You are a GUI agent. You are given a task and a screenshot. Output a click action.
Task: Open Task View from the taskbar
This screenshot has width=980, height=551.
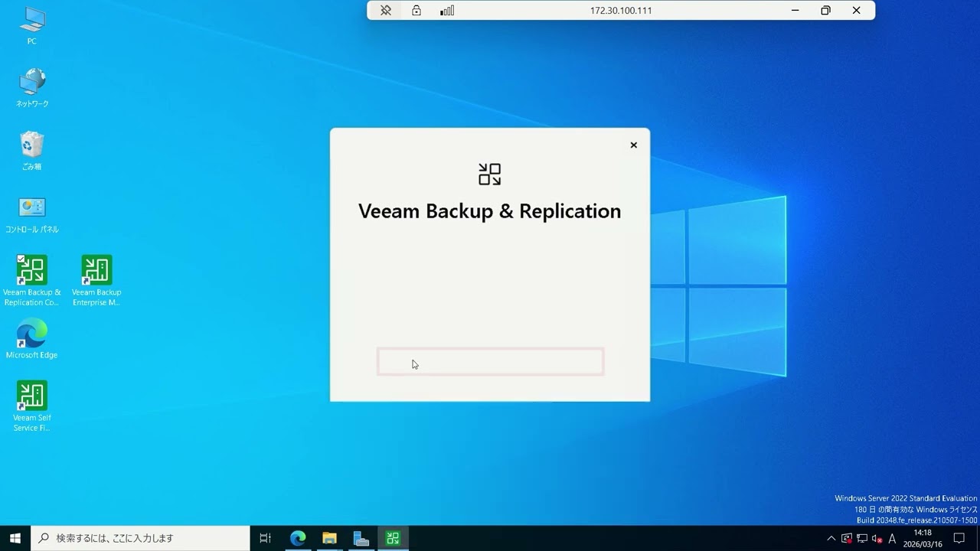tap(266, 538)
